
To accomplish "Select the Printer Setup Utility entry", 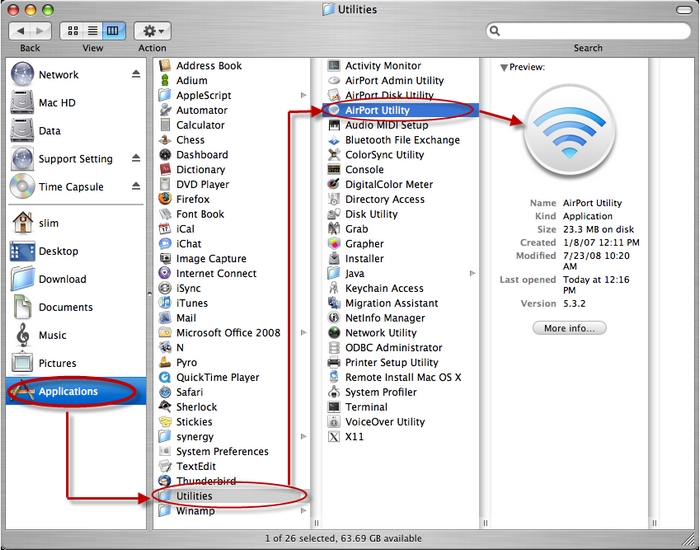I will point(400,362).
